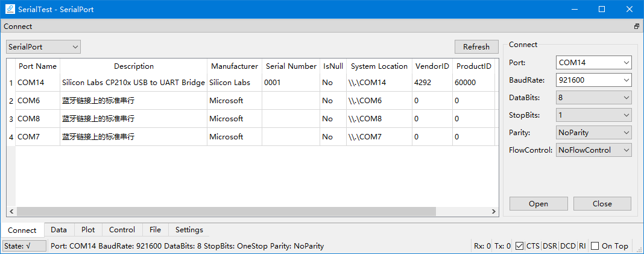Screen dimensions: 644x254
Task: Click the horizontal scrollbar thumb in port table
Action: point(226,211)
